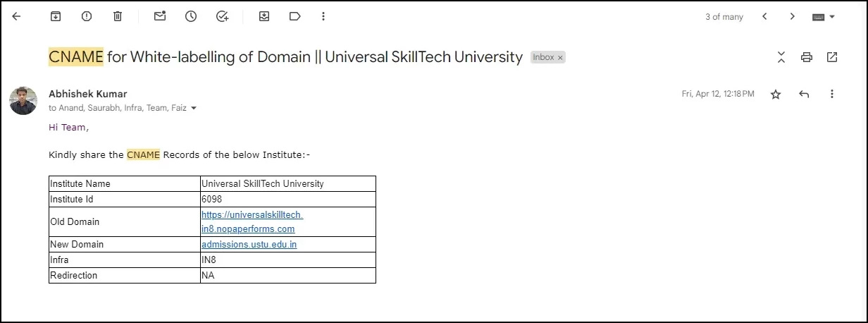Reply to Abhishek Kumar's message
Image resolution: width=868 pixels, height=323 pixels.
[804, 94]
